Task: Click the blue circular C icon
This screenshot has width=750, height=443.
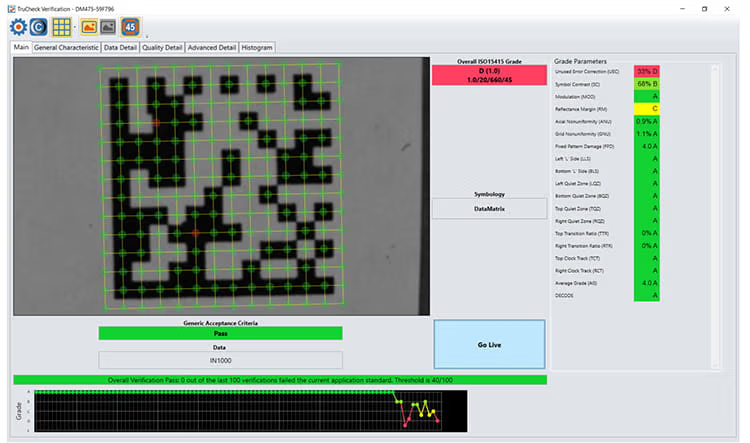Action: pyautogui.click(x=38, y=27)
